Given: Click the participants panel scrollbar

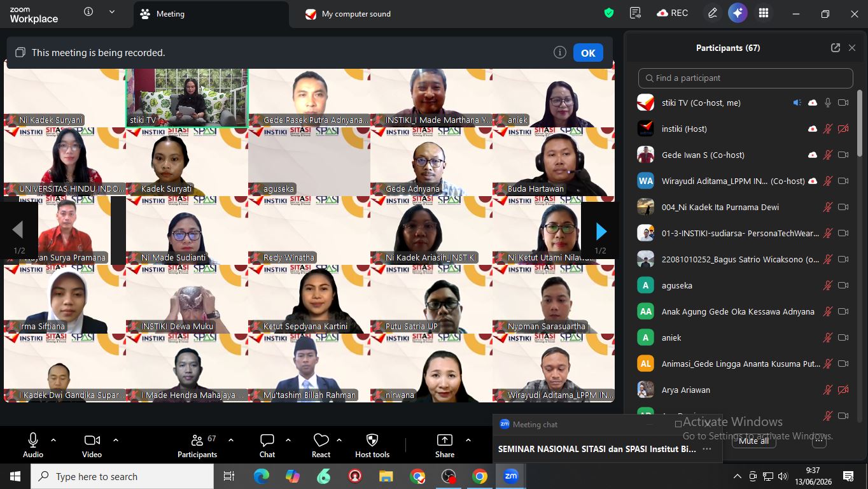Looking at the screenshot, I should coord(860,124).
